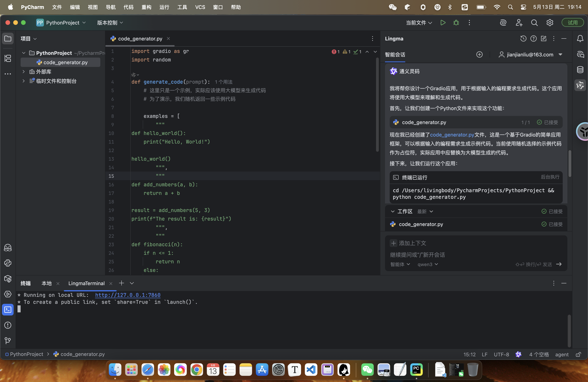
Task: Click the Debug bug icon
Action: [x=456, y=23]
